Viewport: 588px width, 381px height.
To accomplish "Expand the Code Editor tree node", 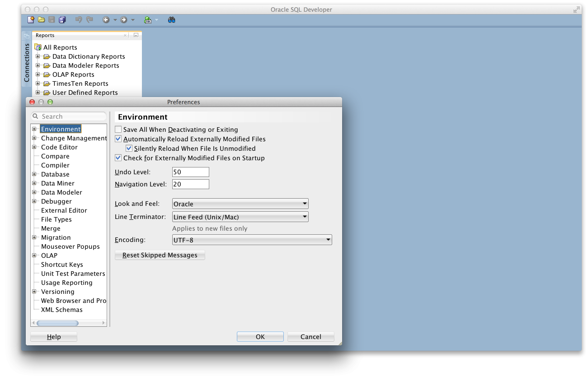I will [34, 147].
